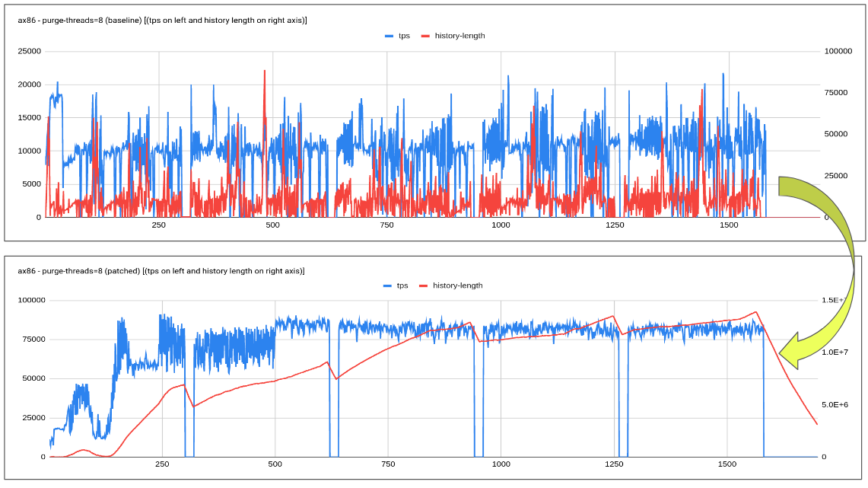Click red history-length legend swatch in patched chart
868x488 pixels.
(423, 285)
